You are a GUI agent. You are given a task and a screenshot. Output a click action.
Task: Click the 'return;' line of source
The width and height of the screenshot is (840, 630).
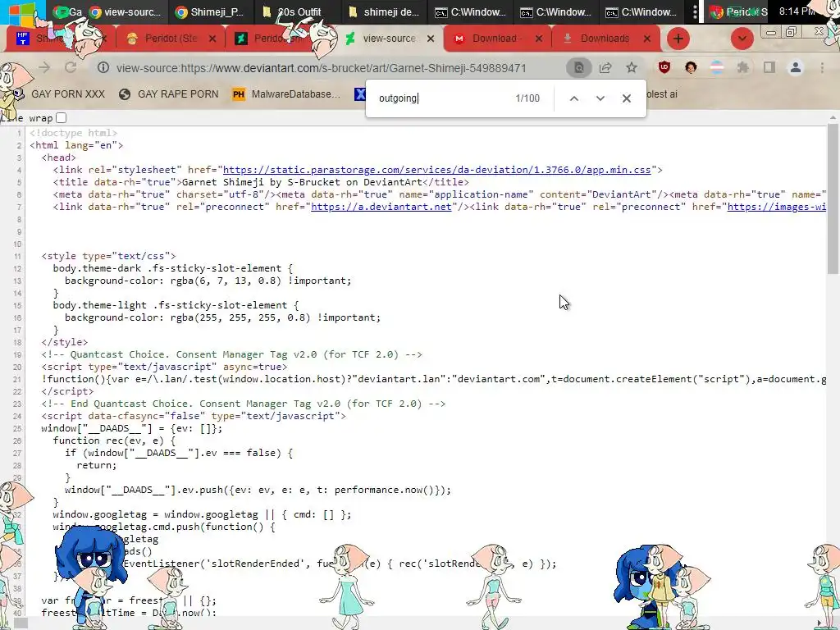97,465
